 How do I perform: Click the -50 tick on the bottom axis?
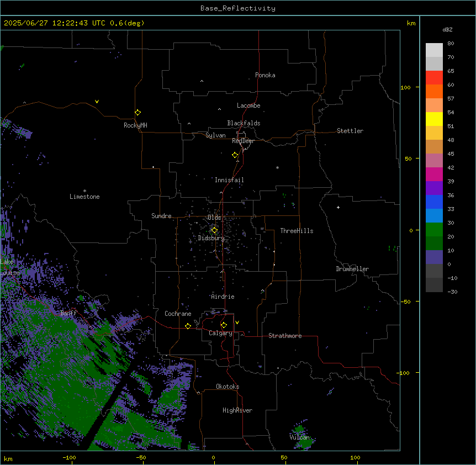click(x=141, y=457)
